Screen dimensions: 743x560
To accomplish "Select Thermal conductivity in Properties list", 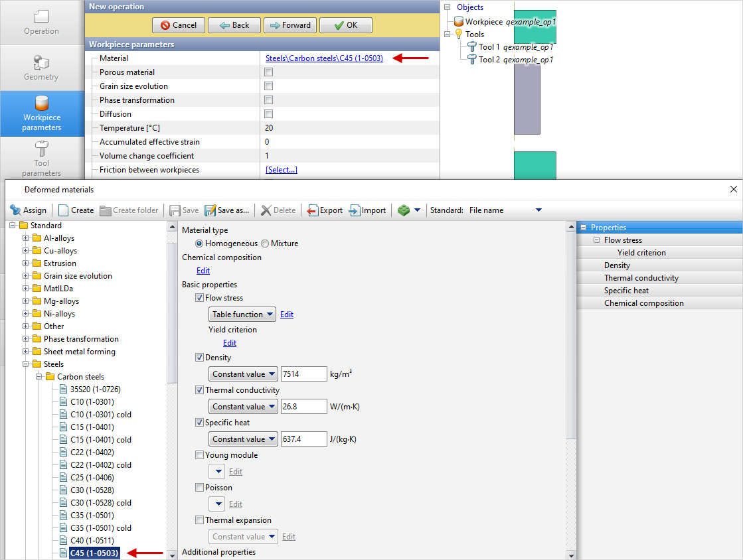I will (641, 278).
